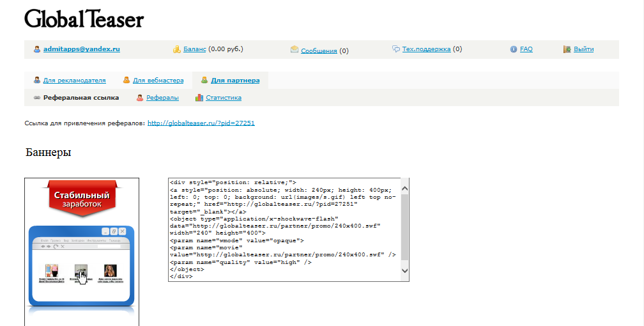Viewport: 644px width, 326px height.
Task: Open the Сообщения link
Action: coord(319,51)
